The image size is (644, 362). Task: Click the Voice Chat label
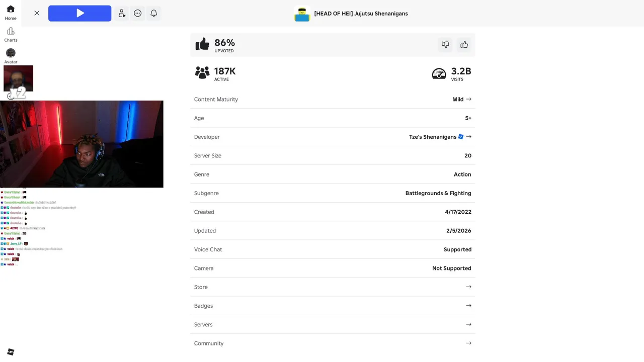pos(208,249)
